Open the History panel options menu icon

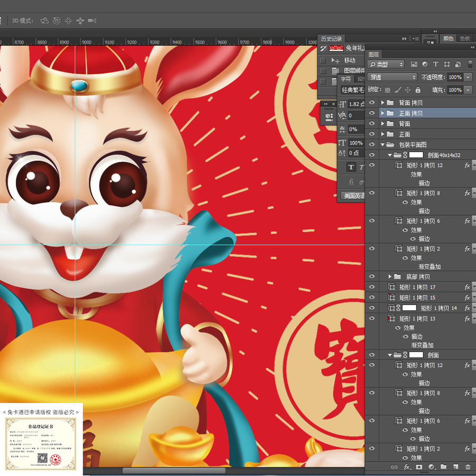(416, 39)
